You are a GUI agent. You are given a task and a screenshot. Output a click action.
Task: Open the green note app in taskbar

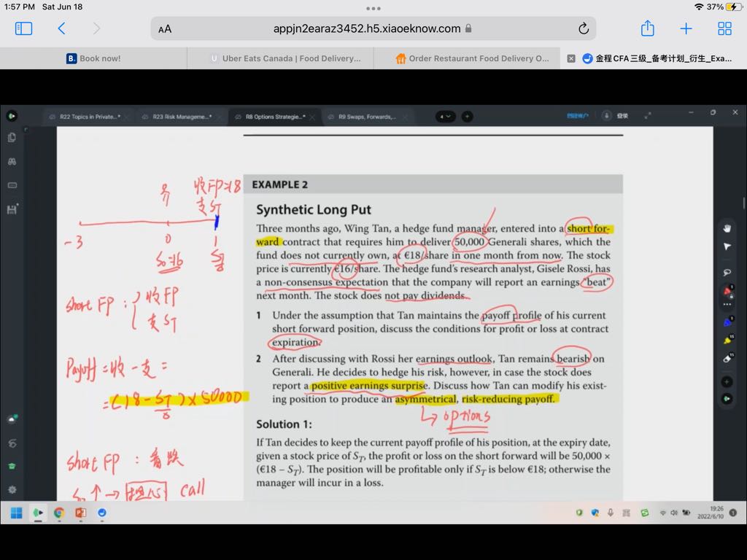[x=38, y=513]
